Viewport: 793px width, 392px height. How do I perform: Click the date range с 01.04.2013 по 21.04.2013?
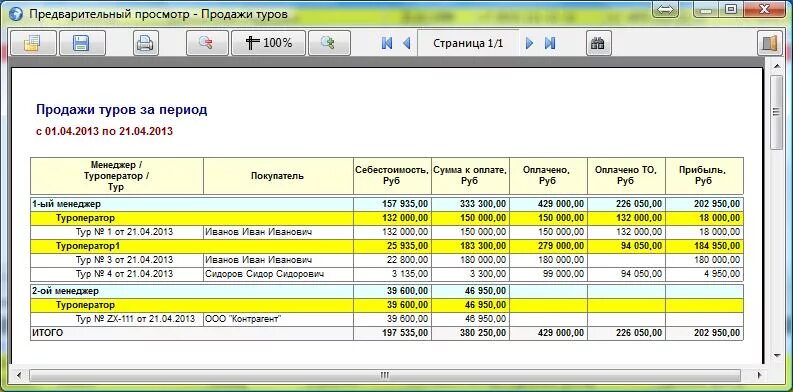click(104, 132)
